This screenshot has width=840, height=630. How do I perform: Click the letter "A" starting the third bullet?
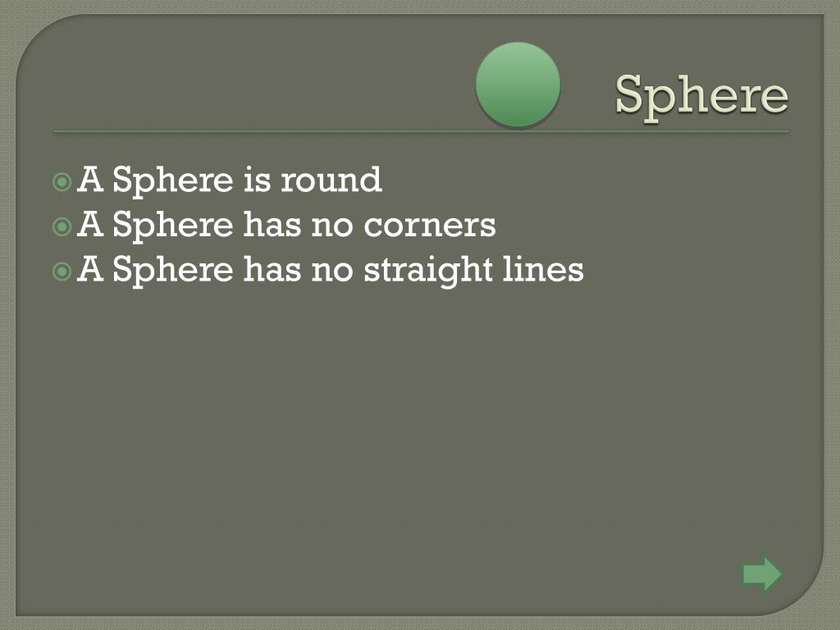[x=90, y=268]
